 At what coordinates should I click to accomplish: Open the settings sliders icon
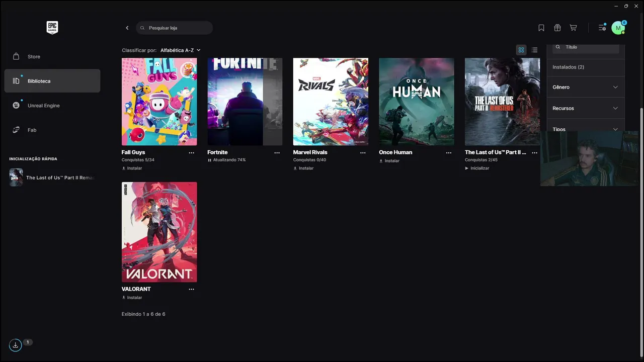coord(602,28)
